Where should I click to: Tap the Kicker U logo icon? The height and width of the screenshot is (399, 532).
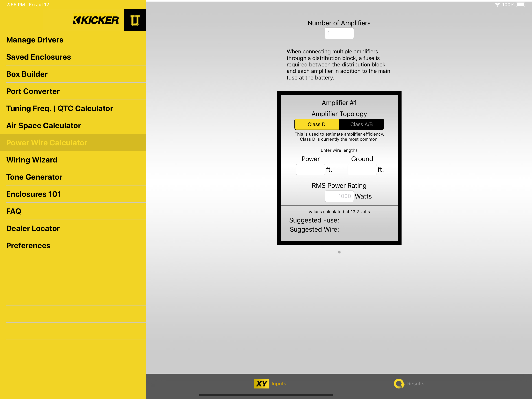[135, 20]
